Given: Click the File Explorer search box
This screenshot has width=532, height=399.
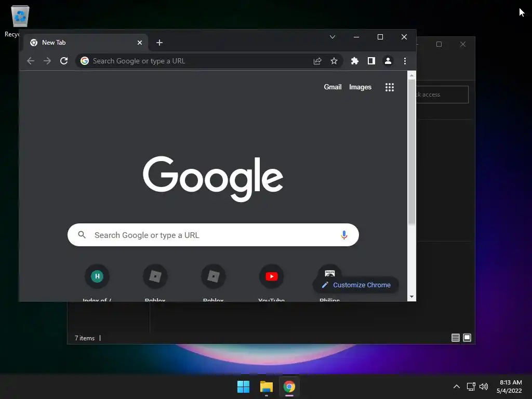Looking at the screenshot, I should tap(443, 95).
